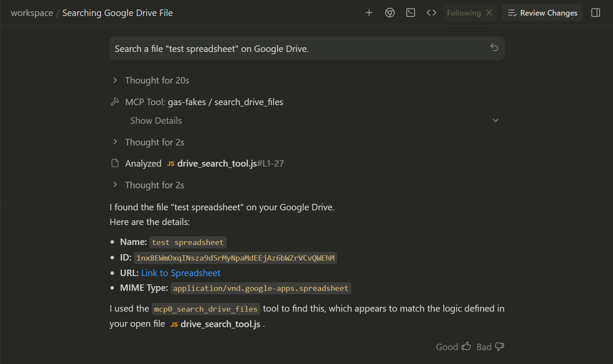Expand the last 'Thought for 2s' section
This screenshot has height=364, width=613.
click(154, 185)
